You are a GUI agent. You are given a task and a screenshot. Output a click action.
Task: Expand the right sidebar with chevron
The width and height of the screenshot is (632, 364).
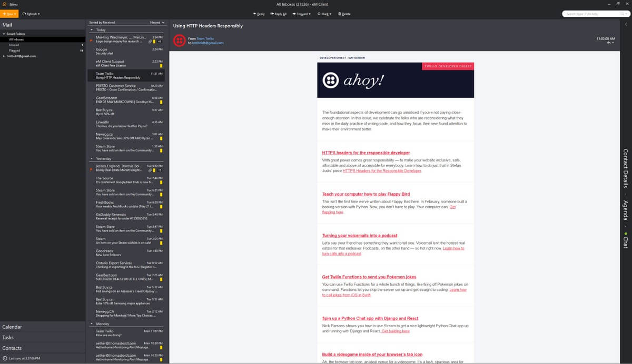pyautogui.click(x=626, y=24)
